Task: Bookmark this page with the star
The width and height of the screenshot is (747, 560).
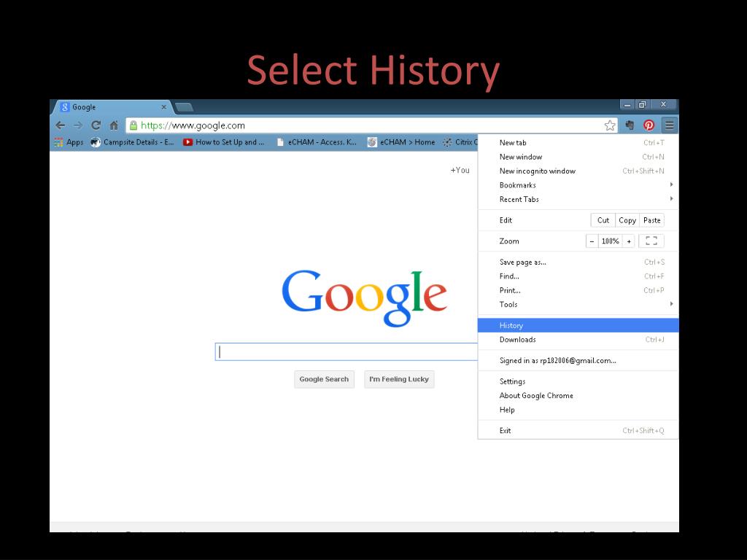Action: [x=609, y=125]
